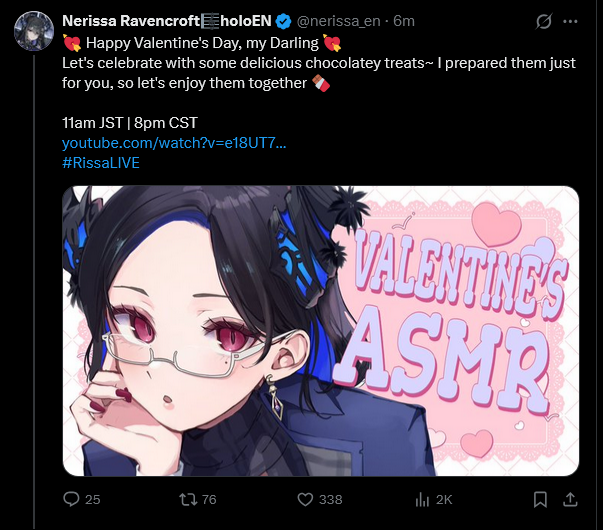The height and width of the screenshot is (530, 603).
Task: Like the post with the heart icon
Action: click(x=305, y=499)
